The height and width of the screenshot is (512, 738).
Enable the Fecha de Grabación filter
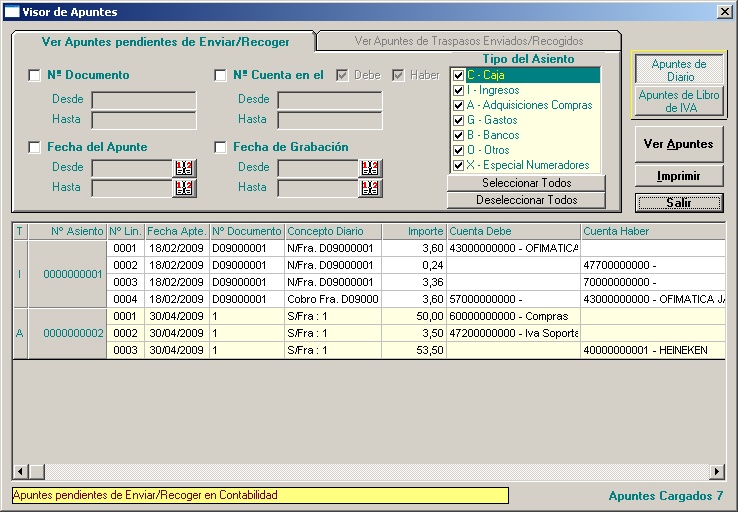(x=220, y=147)
